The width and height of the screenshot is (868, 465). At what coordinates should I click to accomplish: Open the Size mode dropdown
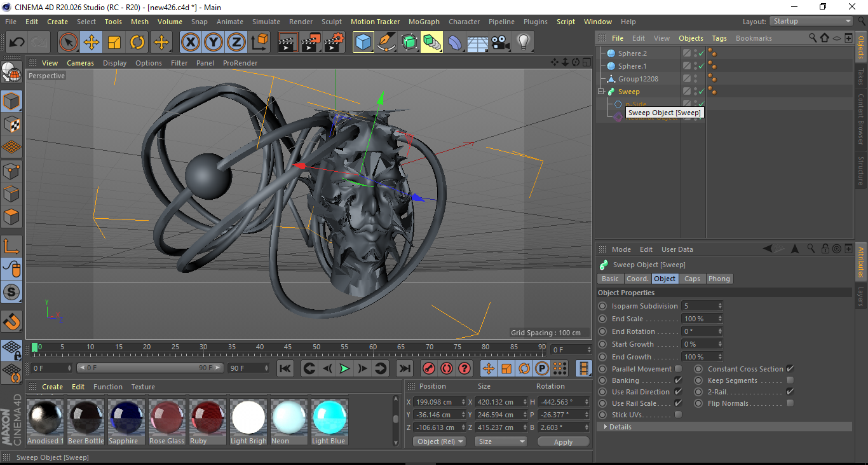tap(502, 441)
